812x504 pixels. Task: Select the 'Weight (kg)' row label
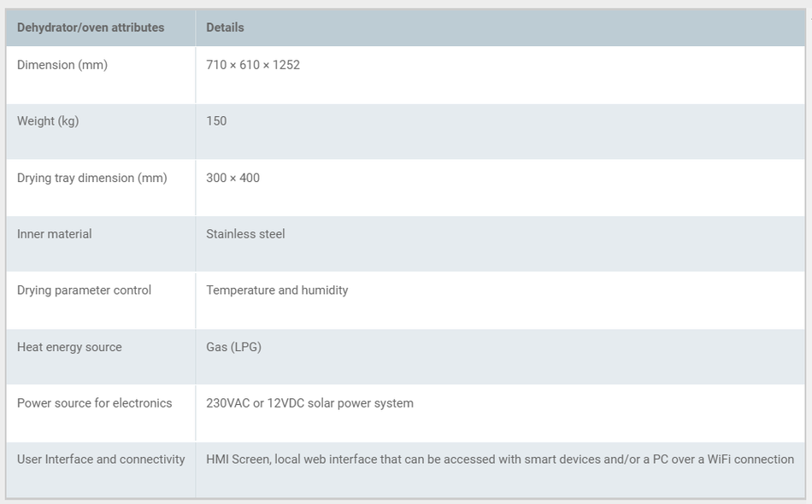[x=48, y=121]
